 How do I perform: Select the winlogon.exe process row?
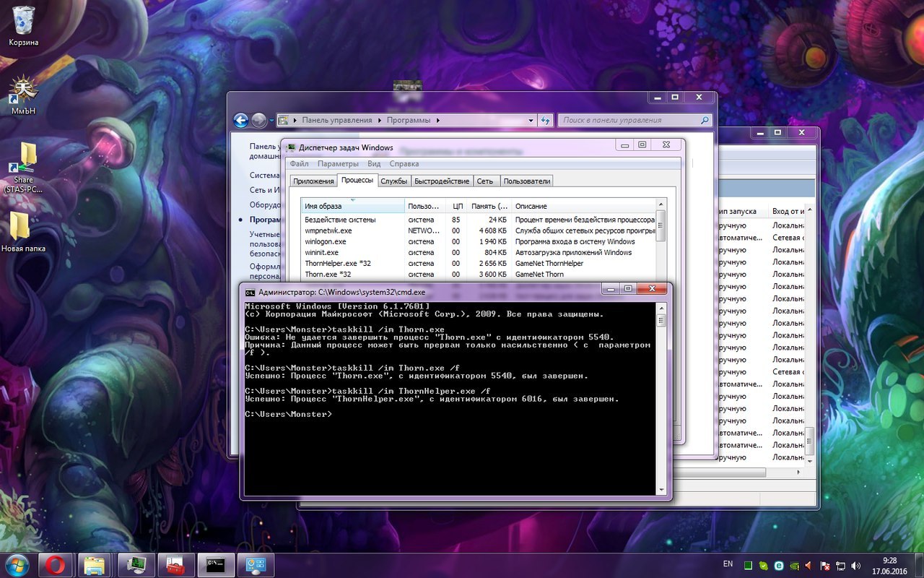point(478,241)
